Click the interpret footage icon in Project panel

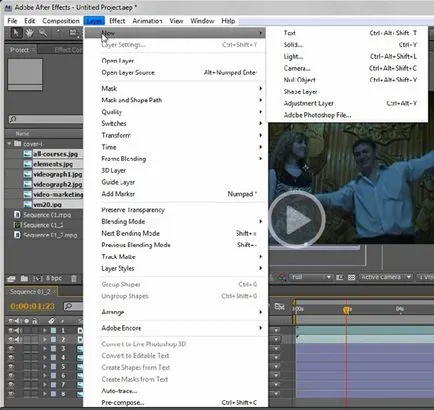[x=11, y=278]
